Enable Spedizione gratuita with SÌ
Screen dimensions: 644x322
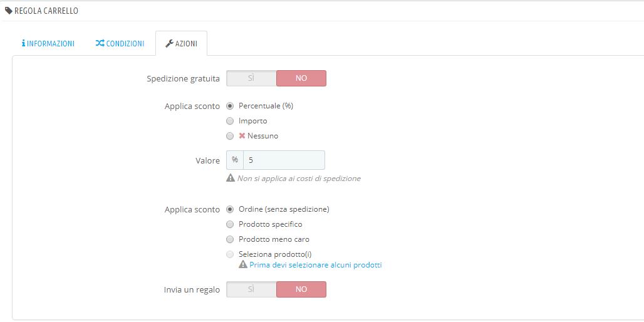251,78
